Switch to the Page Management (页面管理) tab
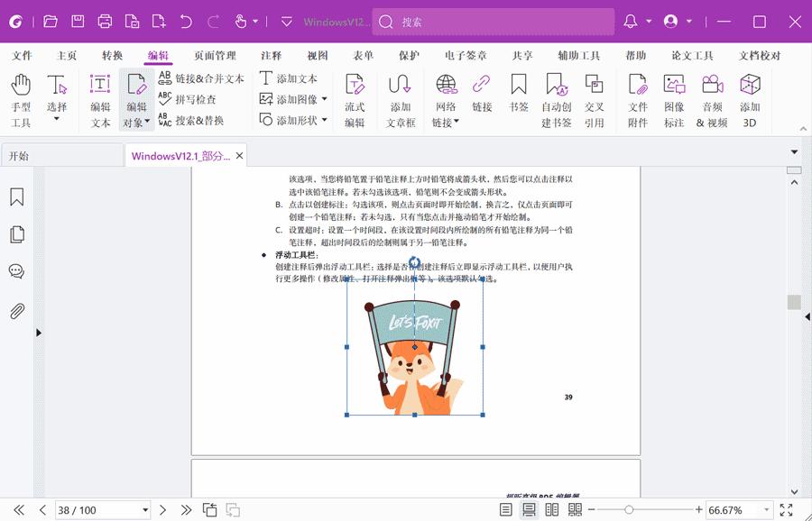 pyautogui.click(x=215, y=55)
